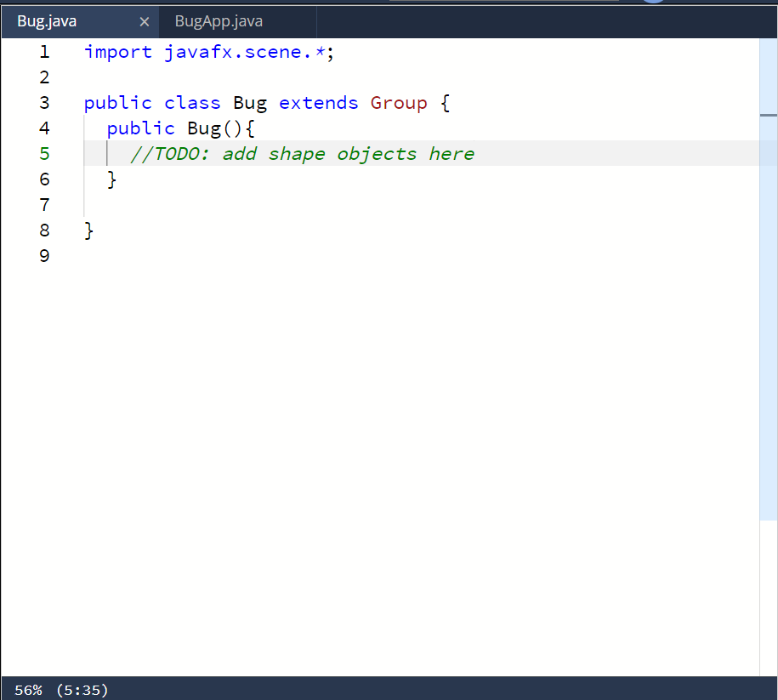This screenshot has width=778, height=700.
Task: Click the public keyword on line 4
Action: 139,128
